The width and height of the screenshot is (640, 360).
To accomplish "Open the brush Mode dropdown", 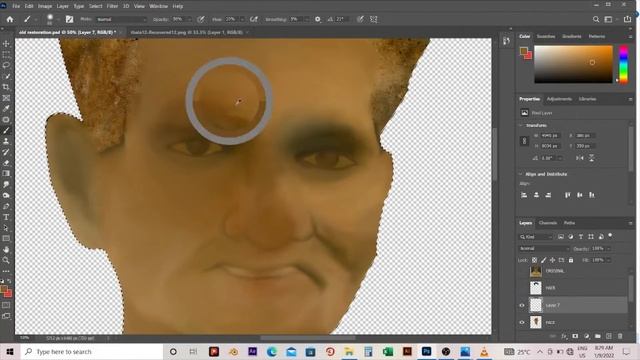I will (x=122, y=19).
